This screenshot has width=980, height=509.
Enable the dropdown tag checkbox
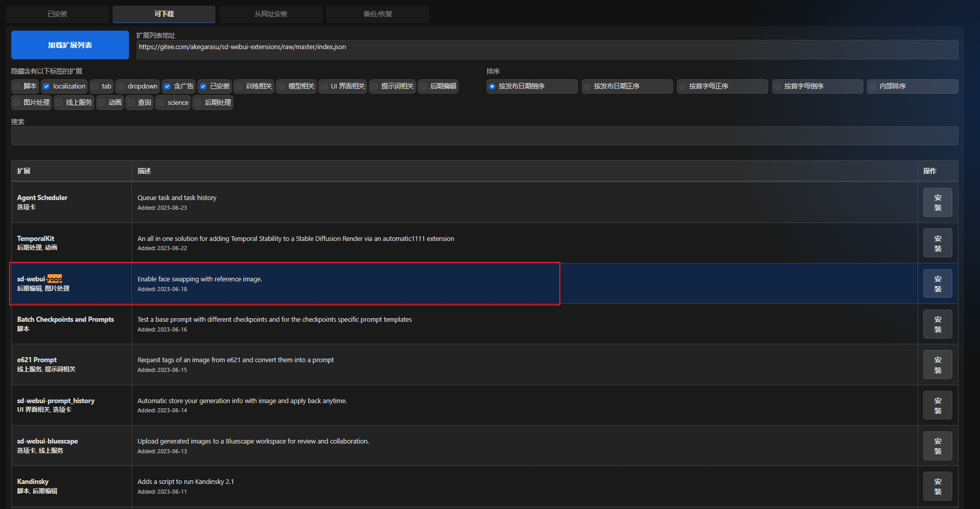[x=121, y=86]
